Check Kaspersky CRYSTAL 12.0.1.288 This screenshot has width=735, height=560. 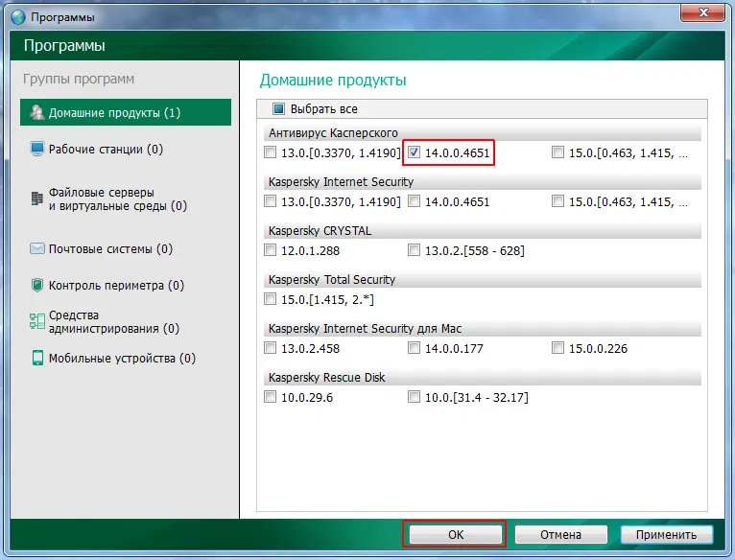270,250
